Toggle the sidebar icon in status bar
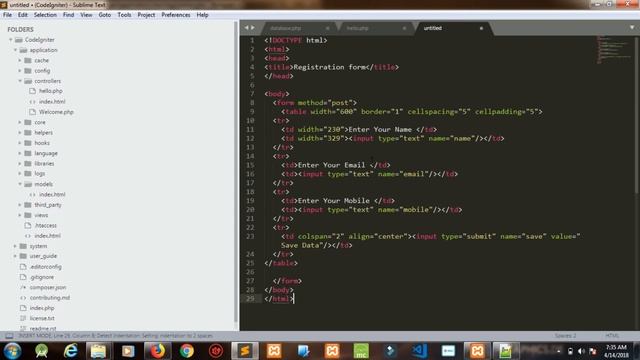Viewport: 640px width, 360px height. (9, 336)
